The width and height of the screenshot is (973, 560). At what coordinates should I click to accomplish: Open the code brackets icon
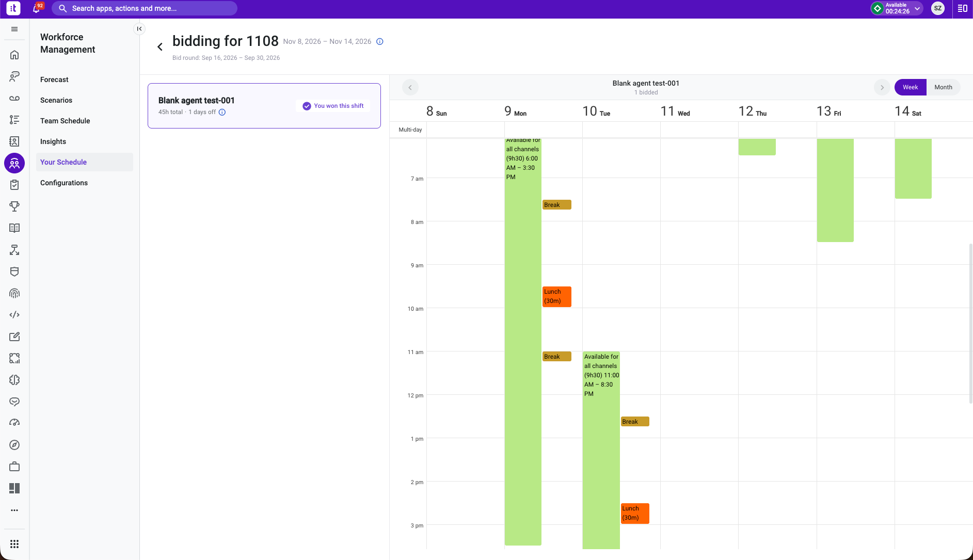[14, 315]
